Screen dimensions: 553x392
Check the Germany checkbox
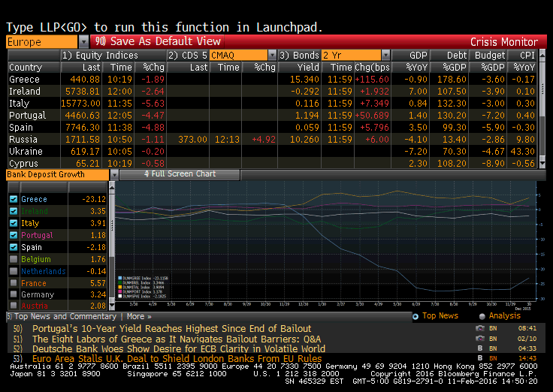(14, 294)
